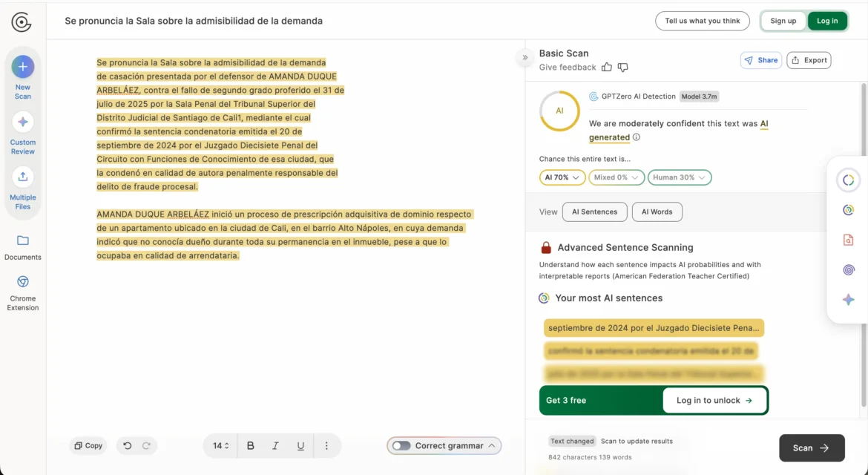Expand the font size selector
The width and height of the screenshot is (868, 475).
(x=219, y=445)
